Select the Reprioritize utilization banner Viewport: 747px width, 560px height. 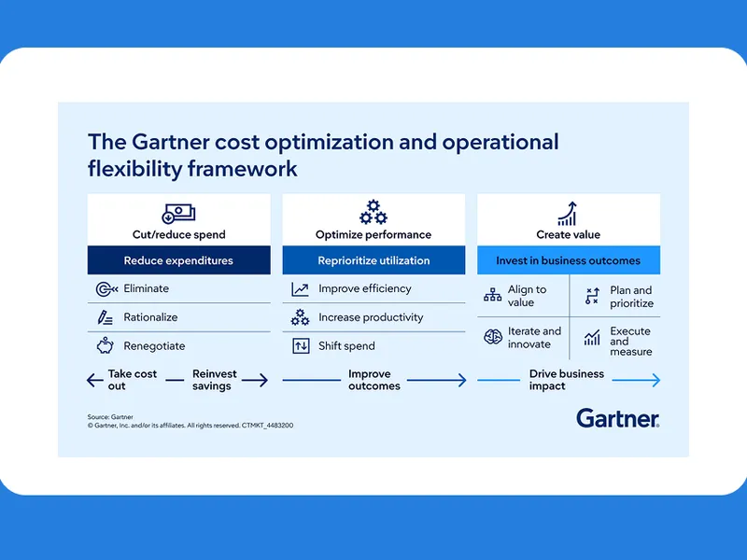pos(373,260)
